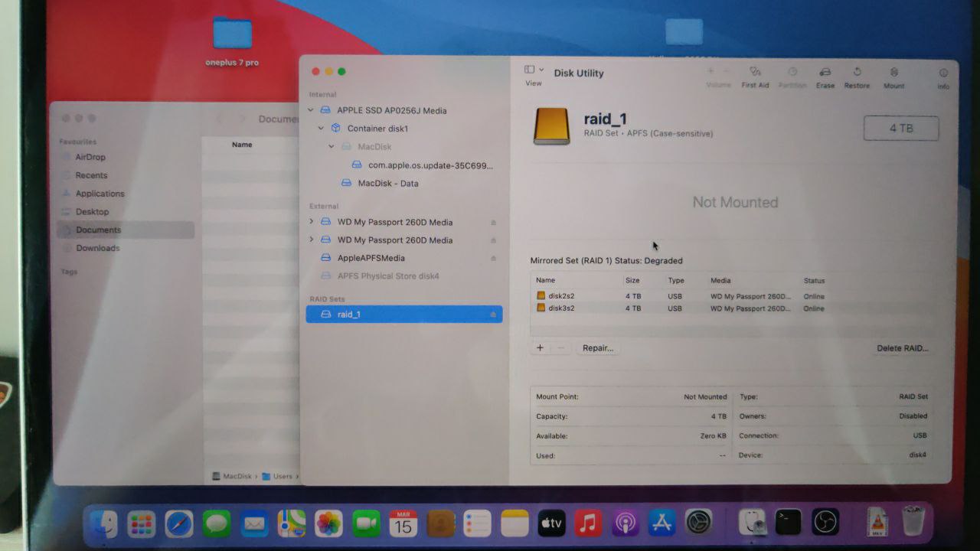Viewport: 980px width, 551px height.
Task: Collapse APPLE SSD AP0256J Media
Action: point(311,110)
